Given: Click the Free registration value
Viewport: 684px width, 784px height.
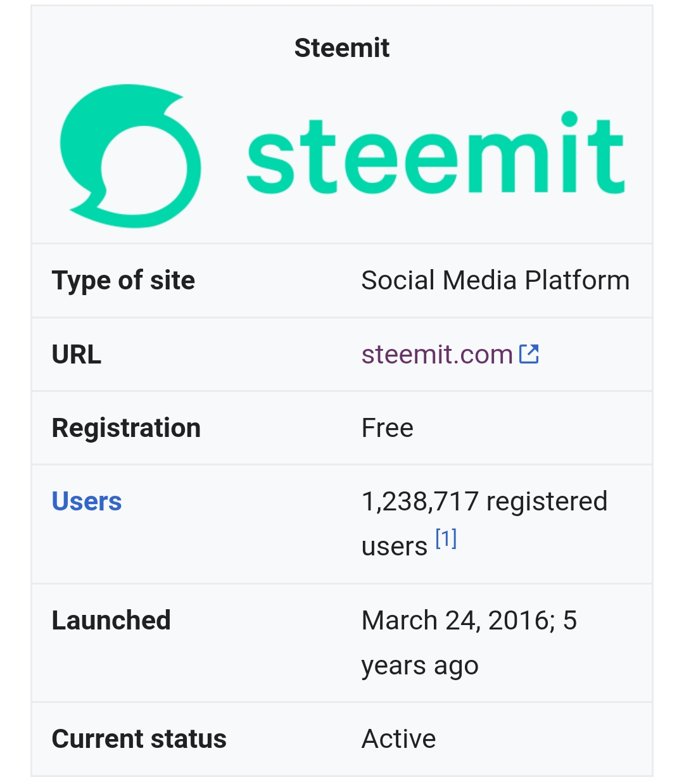Looking at the screenshot, I should coord(387,428).
